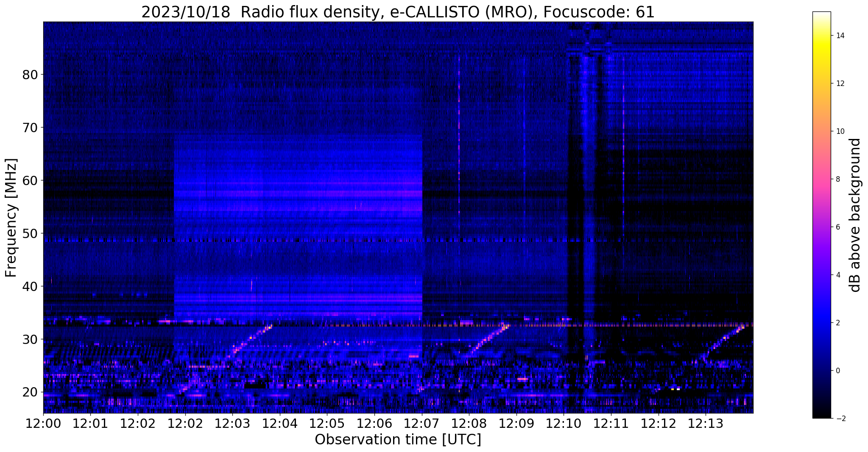This screenshot has width=868, height=452.
Task: Click the colorbar tick value 8
Action: tap(837, 179)
